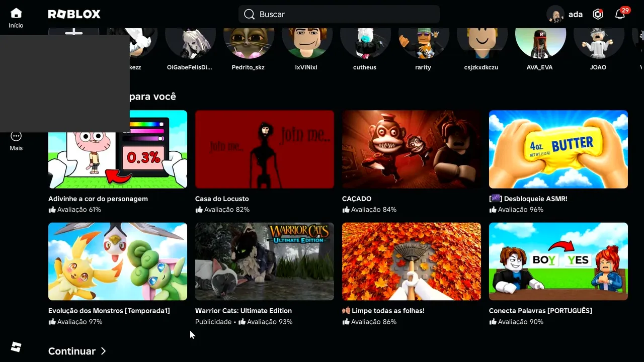
Task: Click the csjzkxdkczu name label
Action: [x=481, y=67]
